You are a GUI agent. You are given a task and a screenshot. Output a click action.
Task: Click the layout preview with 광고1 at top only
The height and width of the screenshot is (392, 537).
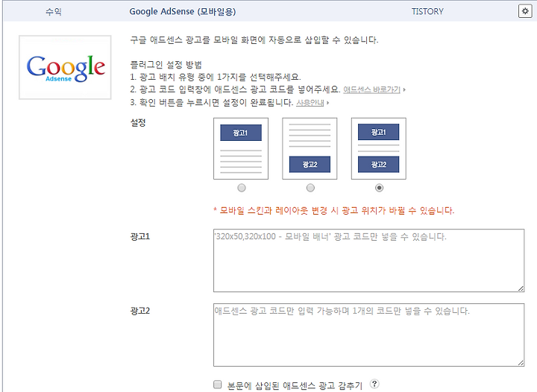click(x=241, y=148)
